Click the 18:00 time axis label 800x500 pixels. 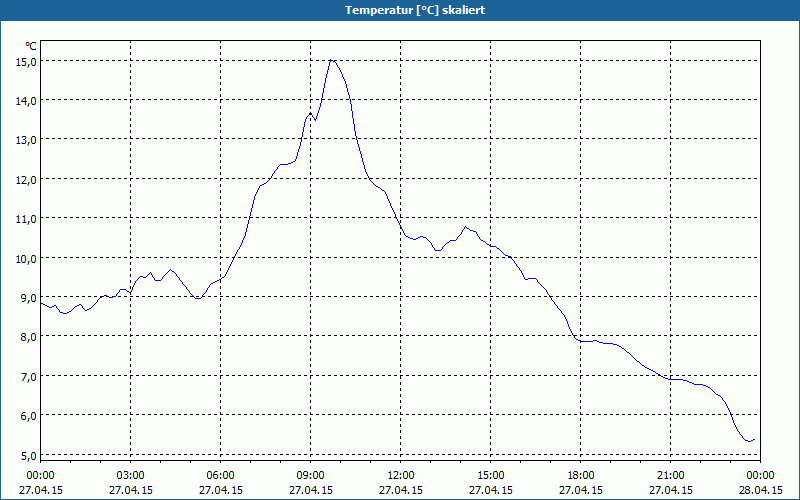(x=580, y=475)
